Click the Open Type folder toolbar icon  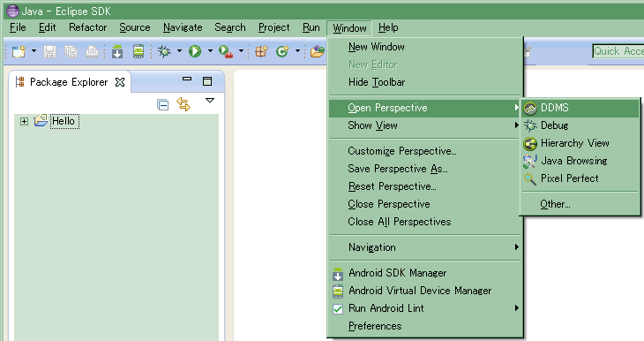pyautogui.click(x=318, y=51)
